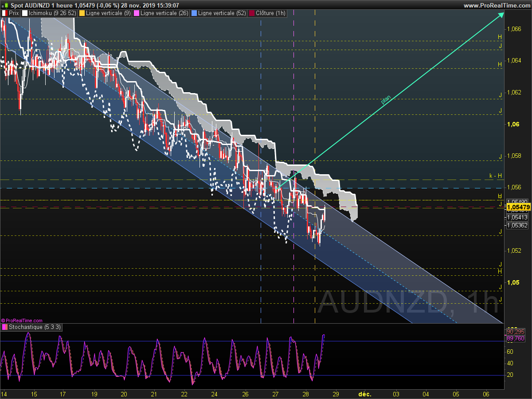
Task: Click the déc. label on the date axis
Action: (365, 394)
